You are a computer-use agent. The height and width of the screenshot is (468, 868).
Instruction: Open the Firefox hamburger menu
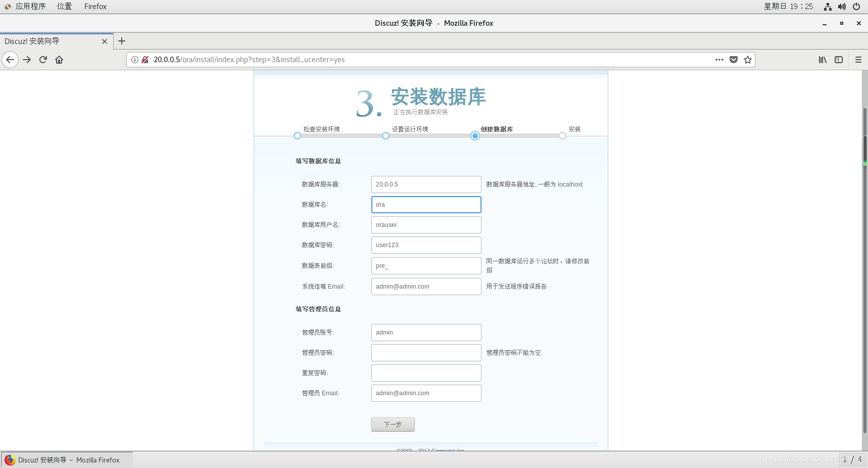pyautogui.click(x=858, y=60)
